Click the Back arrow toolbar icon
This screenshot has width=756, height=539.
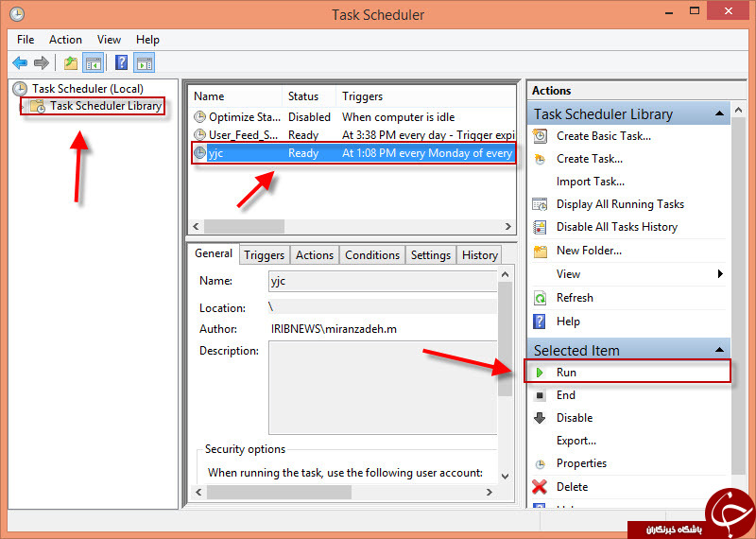click(x=20, y=62)
